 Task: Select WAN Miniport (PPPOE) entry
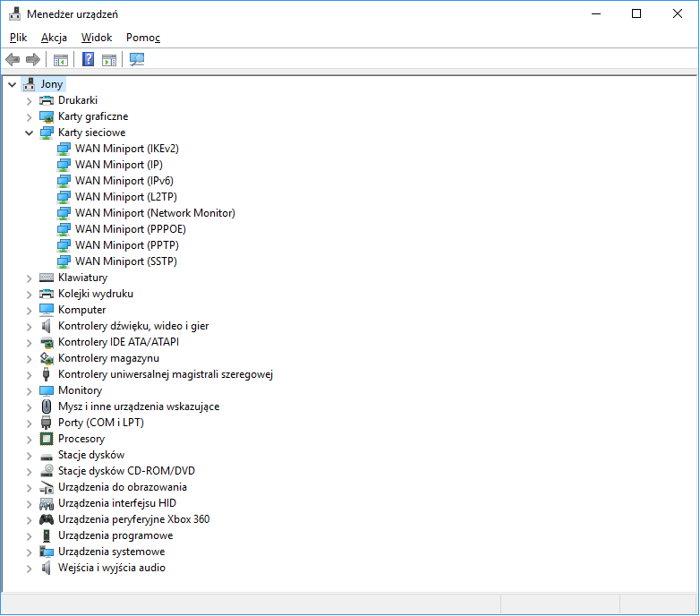coord(131,229)
